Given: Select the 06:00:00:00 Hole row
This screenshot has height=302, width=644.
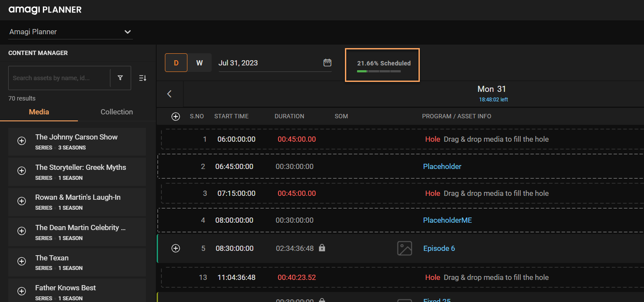Looking at the screenshot, I should point(402,139).
